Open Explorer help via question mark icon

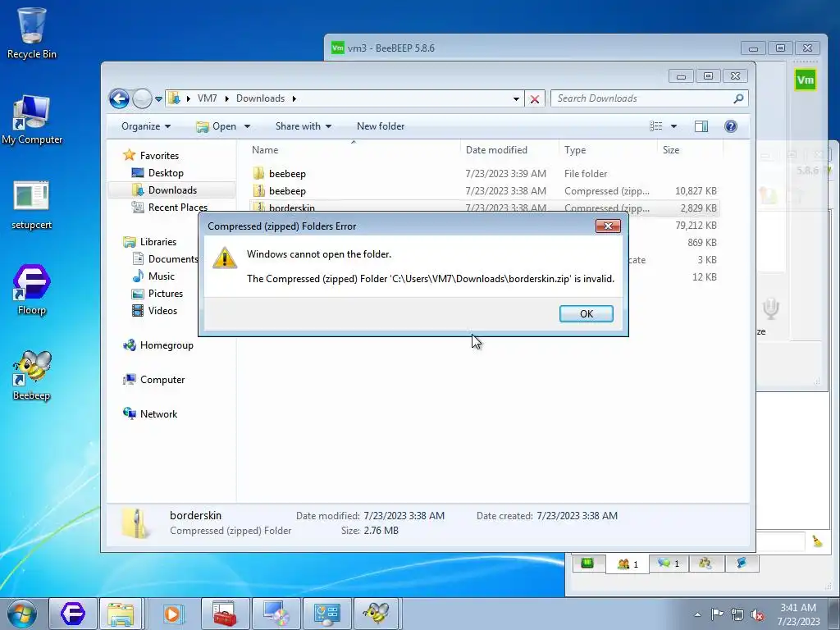coord(730,126)
